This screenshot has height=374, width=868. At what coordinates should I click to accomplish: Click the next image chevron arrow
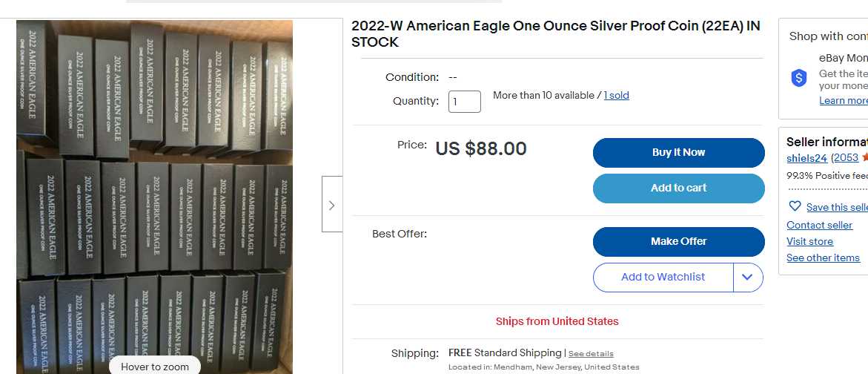pos(331,205)
